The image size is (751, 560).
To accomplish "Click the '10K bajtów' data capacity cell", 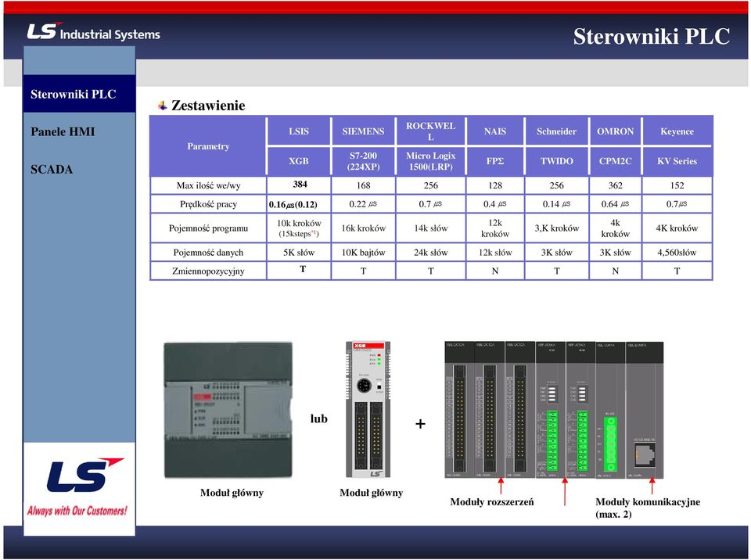I will point(363,253).
